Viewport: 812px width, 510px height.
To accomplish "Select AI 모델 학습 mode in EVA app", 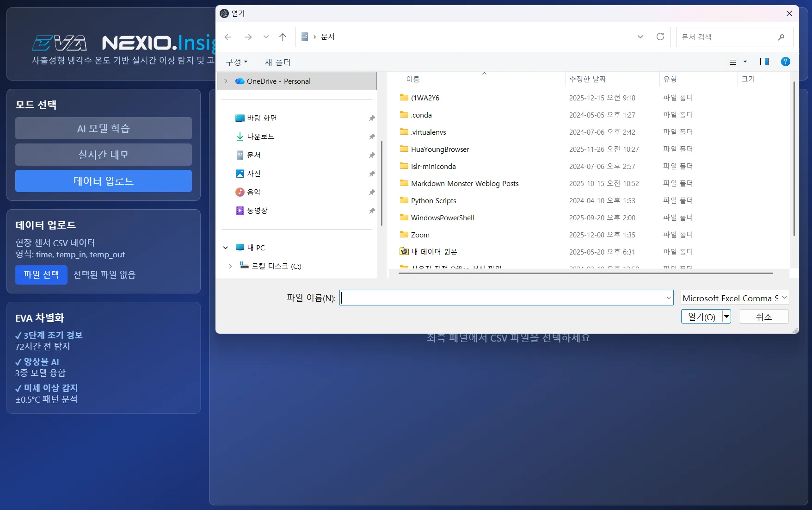I will pos(104,128).
